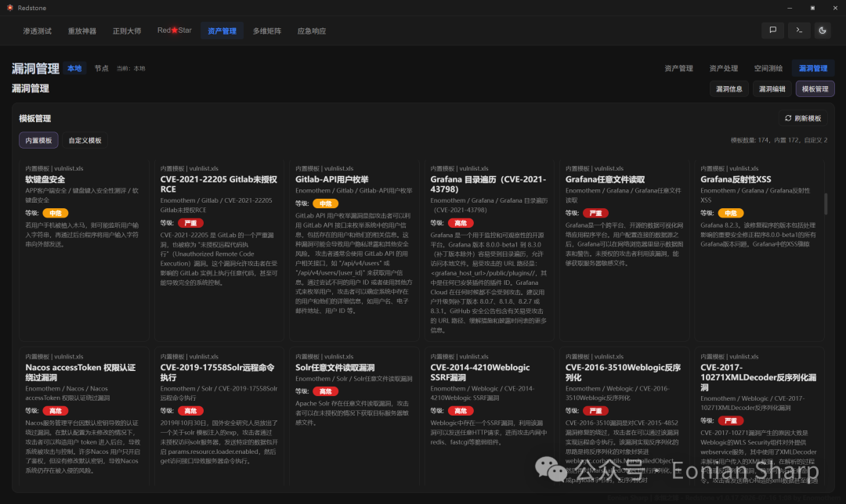Screen dimensions: 846x504
Task: Open the 应急响应 menu
Action: [x=312, y=31]
